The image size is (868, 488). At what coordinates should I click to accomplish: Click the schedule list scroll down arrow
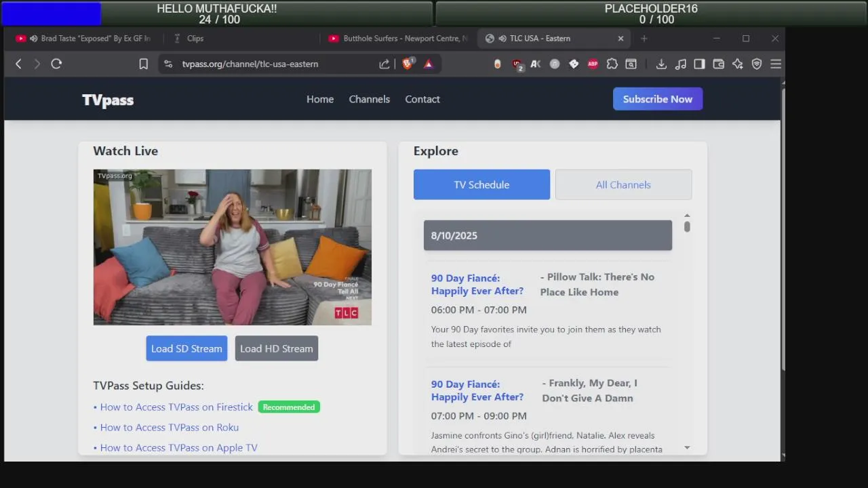pyautogui.click(x=687, y=447)
